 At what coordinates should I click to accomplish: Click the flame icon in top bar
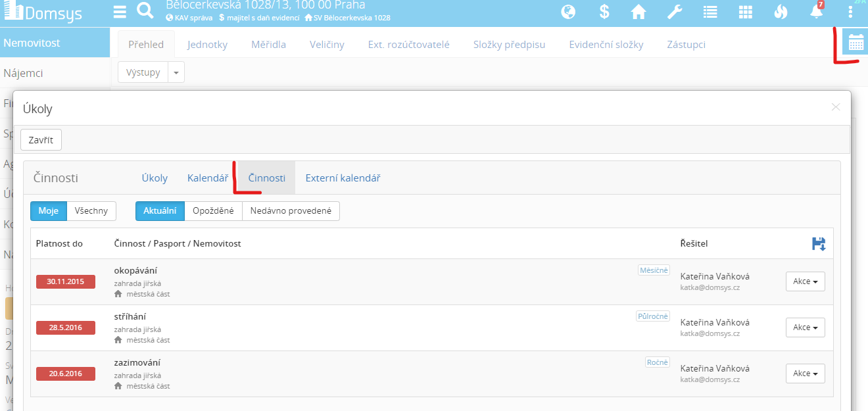(x=781, y=11)
